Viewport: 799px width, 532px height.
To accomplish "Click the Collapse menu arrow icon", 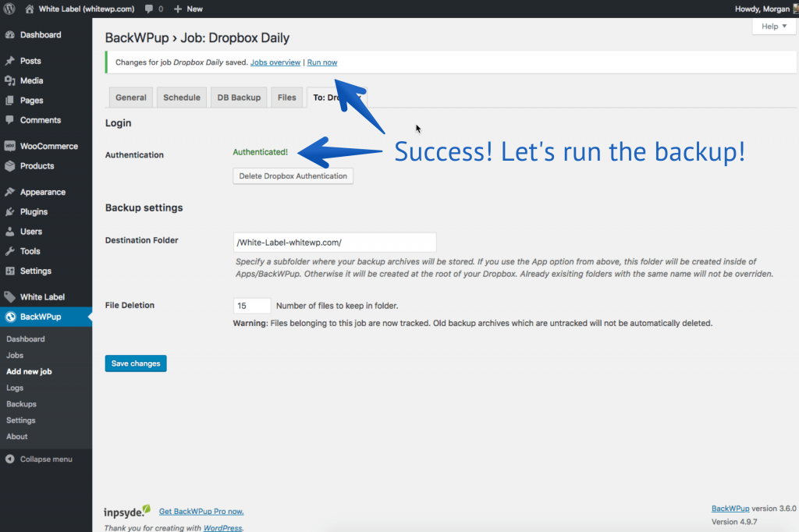I will [9, 459].
